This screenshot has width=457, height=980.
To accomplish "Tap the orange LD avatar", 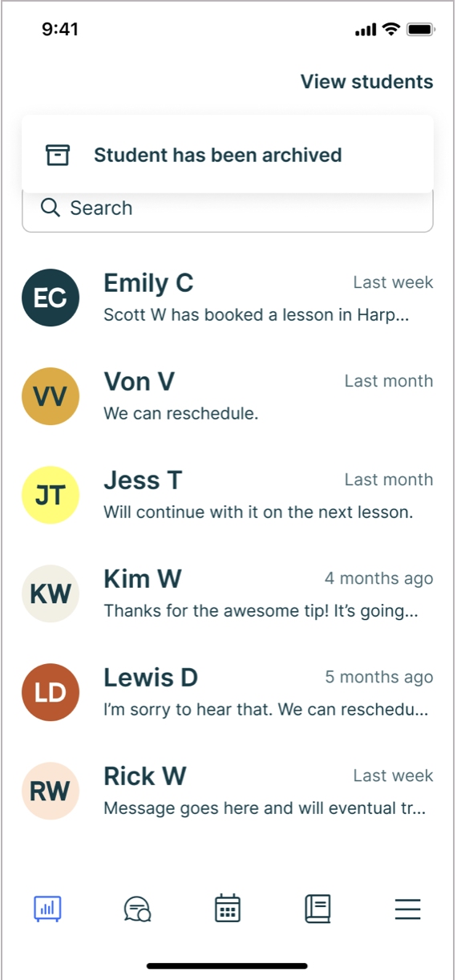I will (x=51, y=692).
